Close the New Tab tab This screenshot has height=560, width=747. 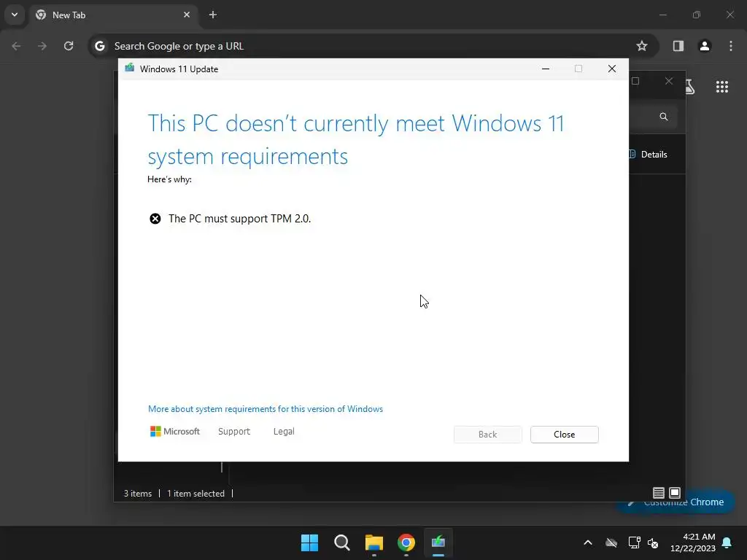[187, 15]
